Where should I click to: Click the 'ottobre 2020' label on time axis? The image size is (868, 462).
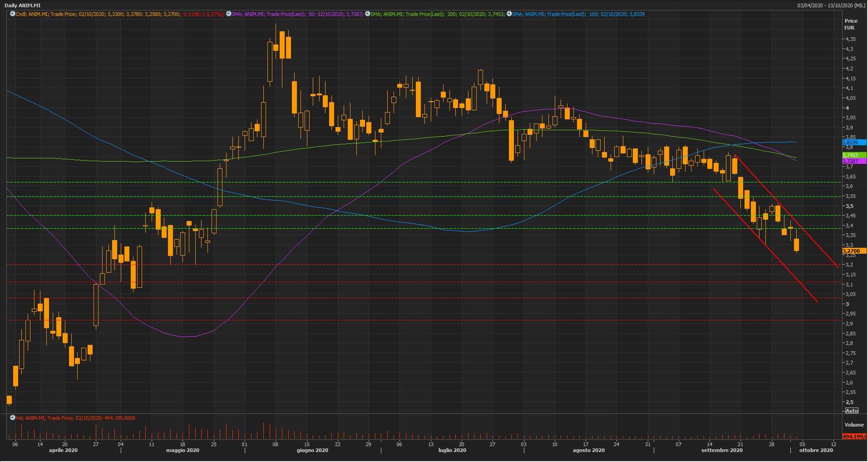click(x=816, y=451)
